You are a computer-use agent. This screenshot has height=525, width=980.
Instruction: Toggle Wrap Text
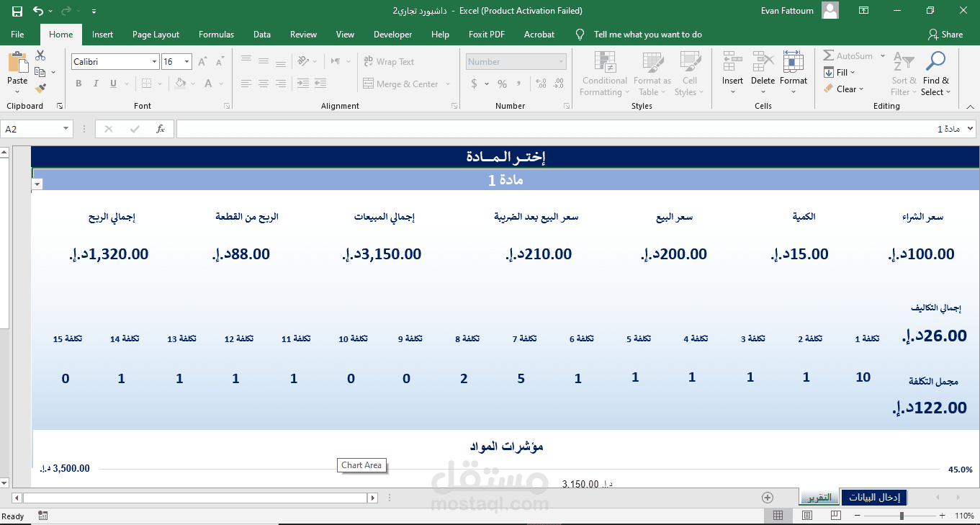click(389, 62)
